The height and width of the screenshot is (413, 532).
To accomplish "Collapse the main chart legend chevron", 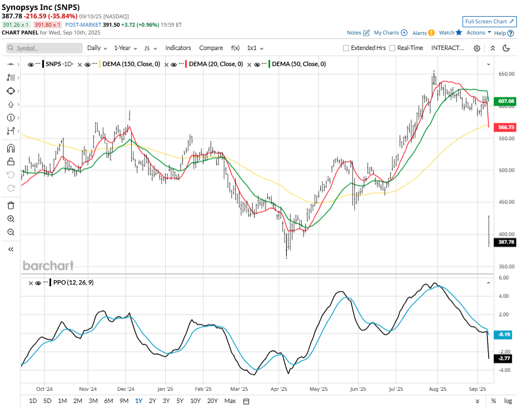I will [x=489, y=64].
